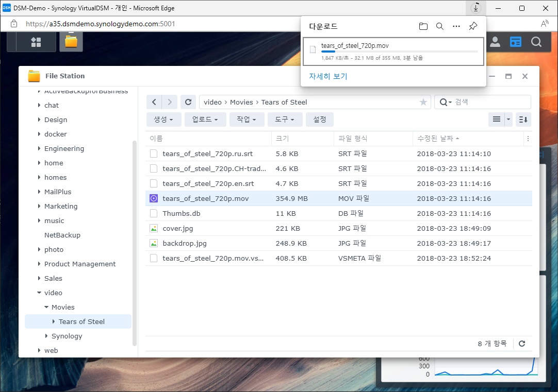Go back in File Station navigation

154,102
